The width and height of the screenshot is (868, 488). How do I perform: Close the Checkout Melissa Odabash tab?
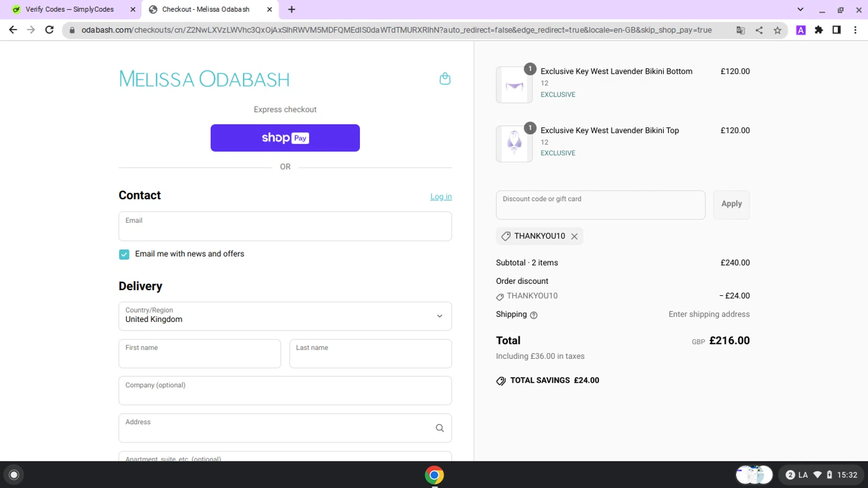[x=270, y=9]
